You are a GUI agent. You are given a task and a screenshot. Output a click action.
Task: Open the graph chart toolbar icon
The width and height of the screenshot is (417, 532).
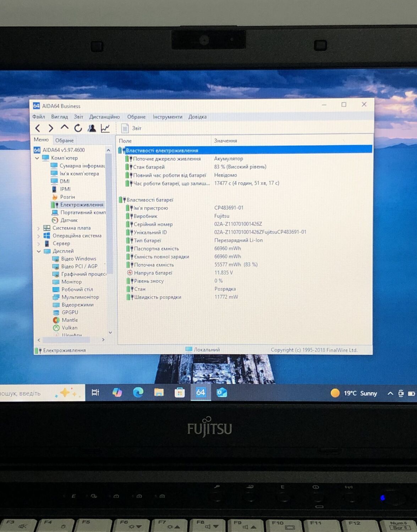pyautogui.click(x=105, y=128)
